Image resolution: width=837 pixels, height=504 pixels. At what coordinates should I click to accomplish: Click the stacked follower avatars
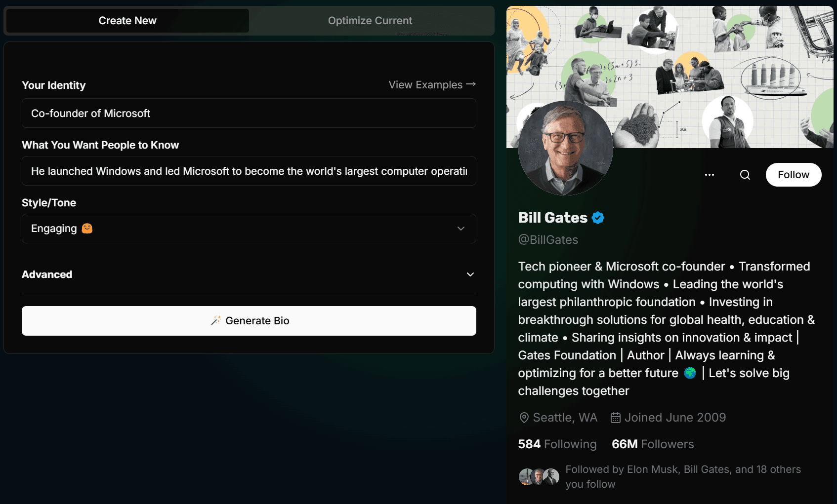tap(539, 477)
